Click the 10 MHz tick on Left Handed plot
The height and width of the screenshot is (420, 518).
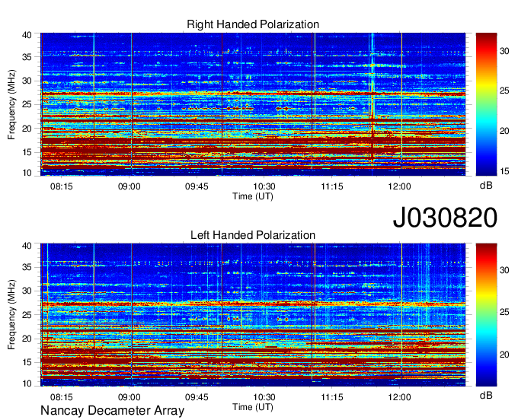27,383
